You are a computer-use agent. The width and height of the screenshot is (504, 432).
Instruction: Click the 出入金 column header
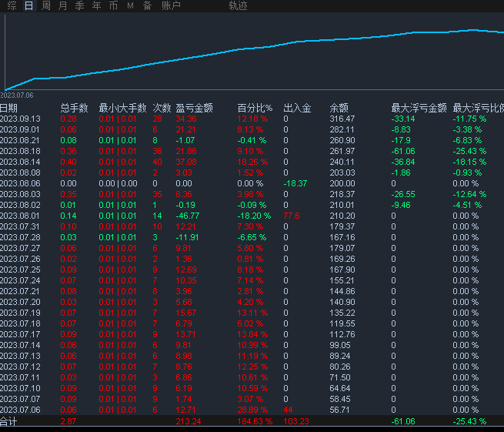[x=297, y=108]
